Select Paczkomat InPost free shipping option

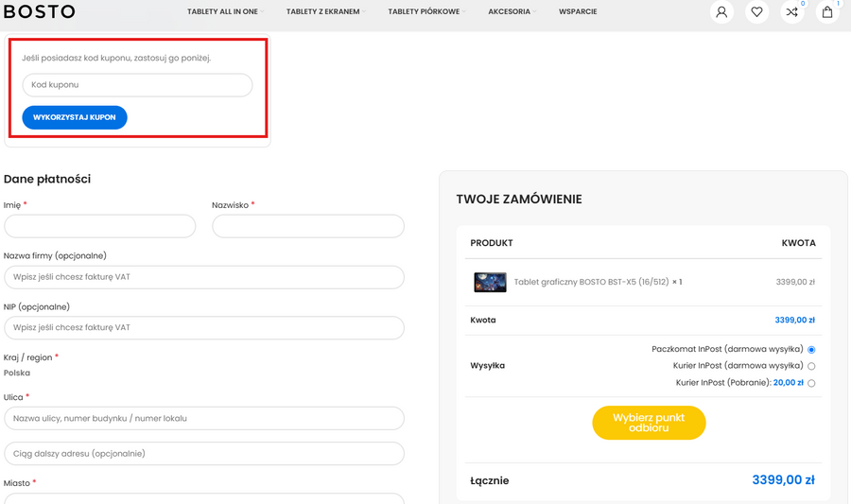811,349
